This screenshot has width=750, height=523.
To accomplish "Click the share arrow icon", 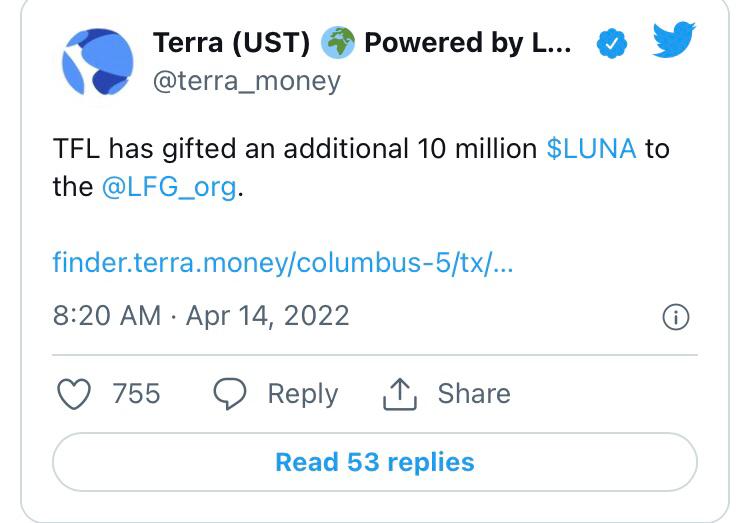I will point(398,393).
